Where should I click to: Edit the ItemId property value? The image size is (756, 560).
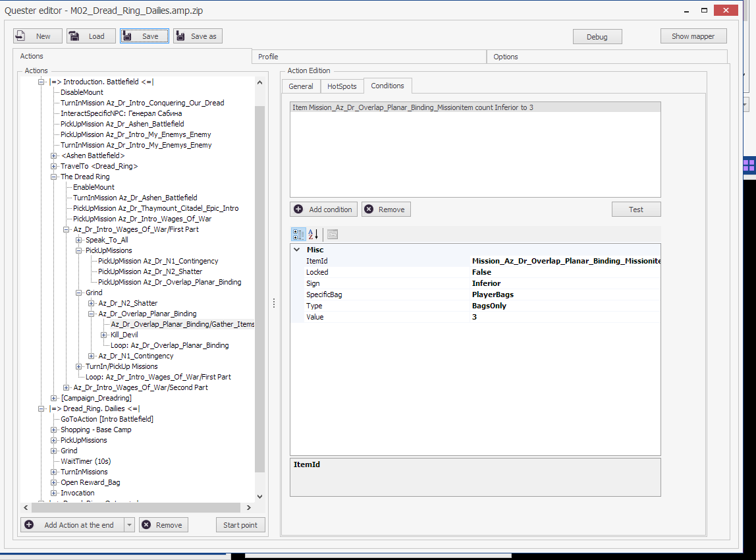(x=566, y=261)
